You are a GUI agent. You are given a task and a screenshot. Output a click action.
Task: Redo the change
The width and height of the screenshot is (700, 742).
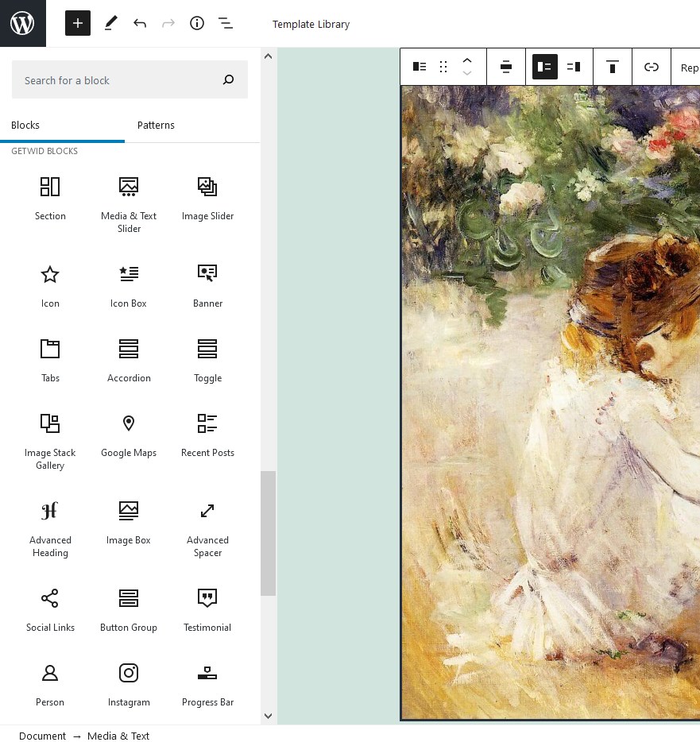point(168,23)
